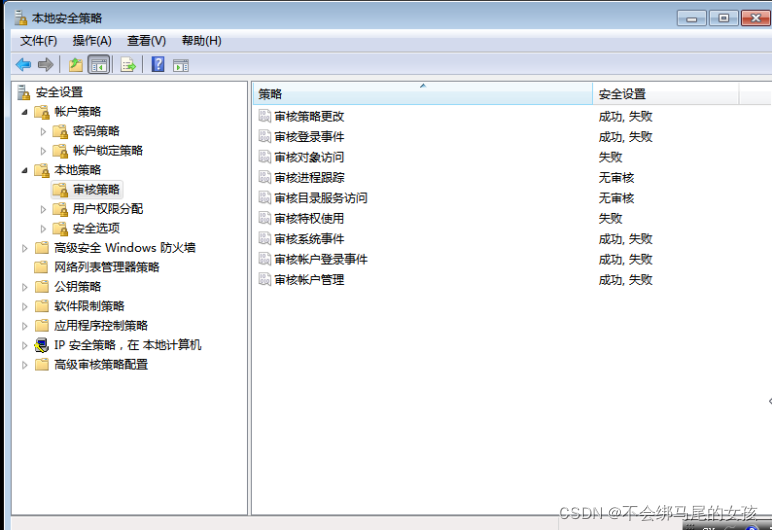The image size is (773, 531).
Task: Expand the 公钥策略 tree node
Action: pyautogui.click(x=25, y=287)
